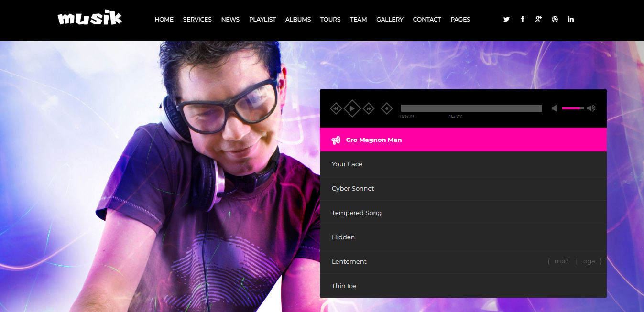Play the track Cyber Sonnet
Screen dimensions: 644x312
pyautogui.click(x=353, y=189)
